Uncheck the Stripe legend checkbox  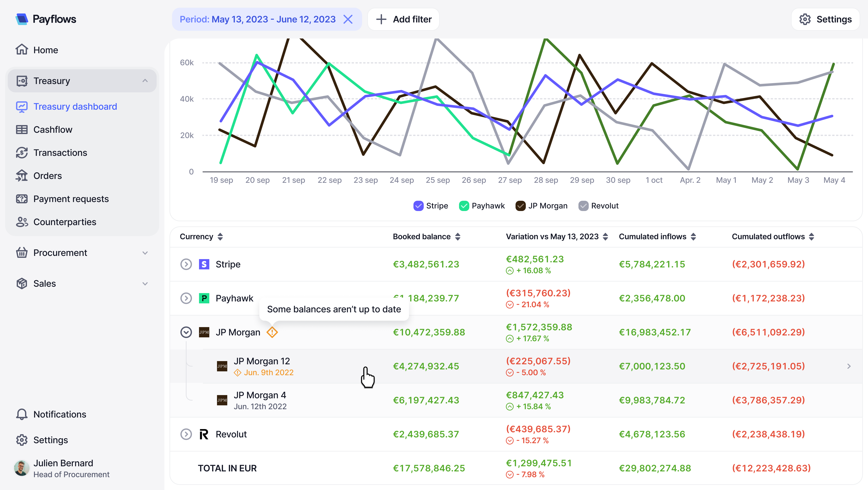[x=418, y=206]
